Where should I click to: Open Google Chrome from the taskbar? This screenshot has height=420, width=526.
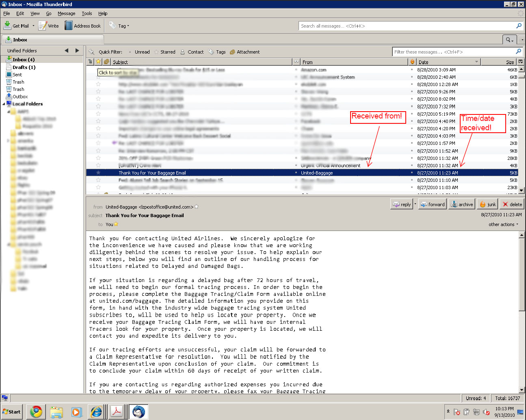click(x=36, y=411)
